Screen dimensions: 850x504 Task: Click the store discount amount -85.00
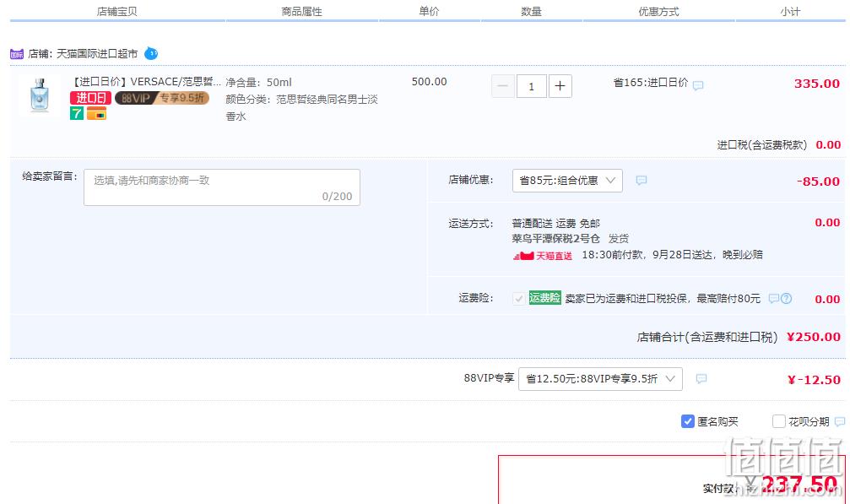pyautogui.click(x=819, y=182)
